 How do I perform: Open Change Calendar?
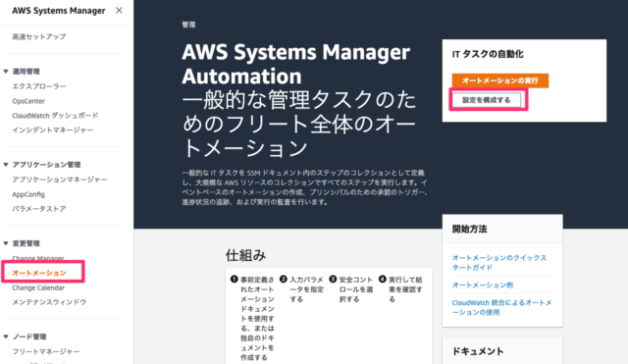click(x=38, y=287)
